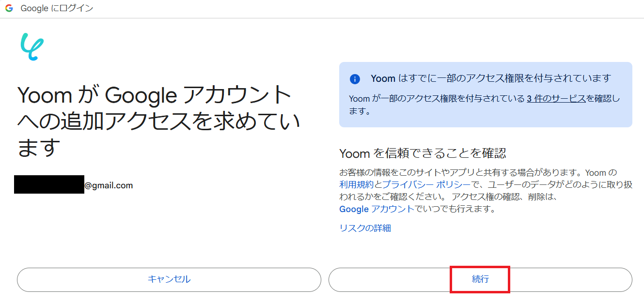Open the 3 件のサービス link
This screenshot has height=304, width=644.
pyautogui.click(x=556, y=99)
